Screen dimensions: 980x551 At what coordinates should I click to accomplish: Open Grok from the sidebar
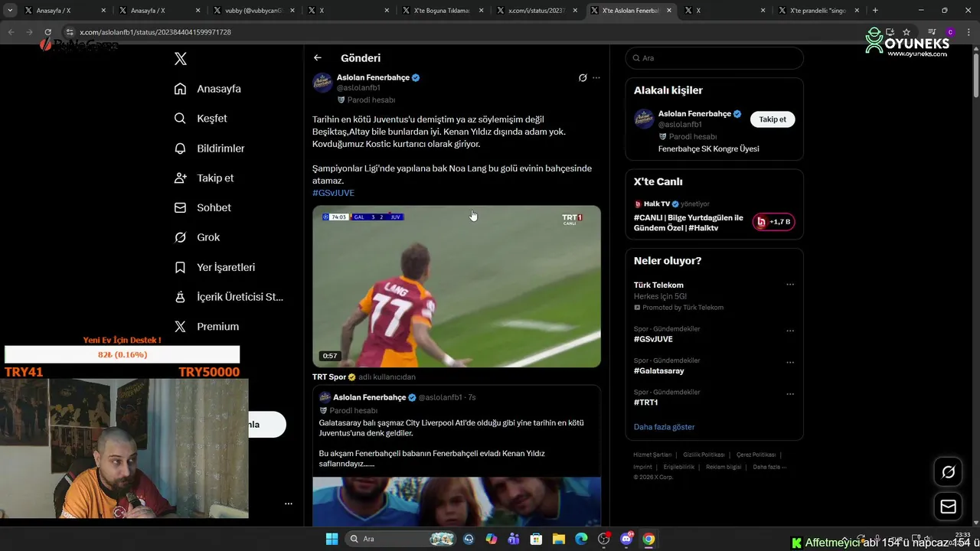point(197,237)
